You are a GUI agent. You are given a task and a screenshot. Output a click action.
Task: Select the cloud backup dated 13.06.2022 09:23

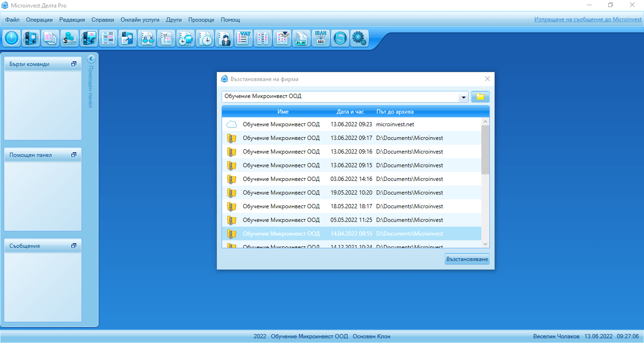click(352, 124)
